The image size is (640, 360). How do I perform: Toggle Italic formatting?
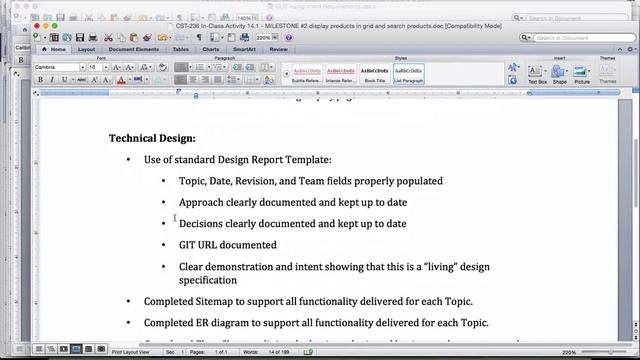pyautogui.click(x=52, y=80)
